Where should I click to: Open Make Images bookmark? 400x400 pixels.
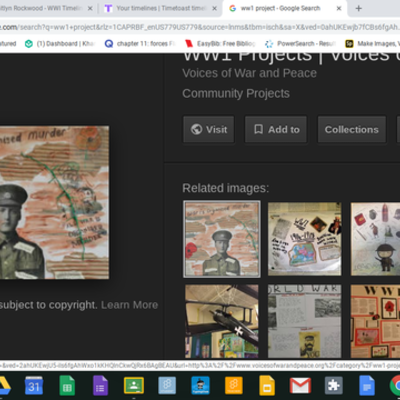tap(372, 44)
